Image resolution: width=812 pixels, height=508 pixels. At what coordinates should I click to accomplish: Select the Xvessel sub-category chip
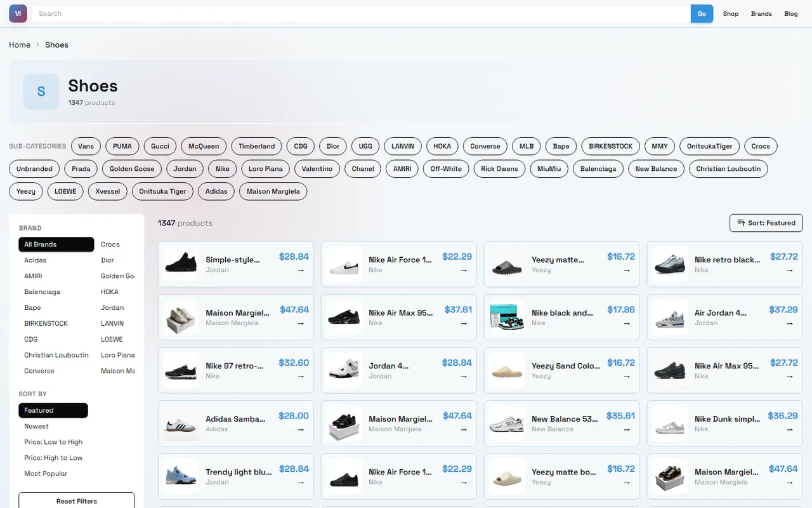[x=108, y=191]
